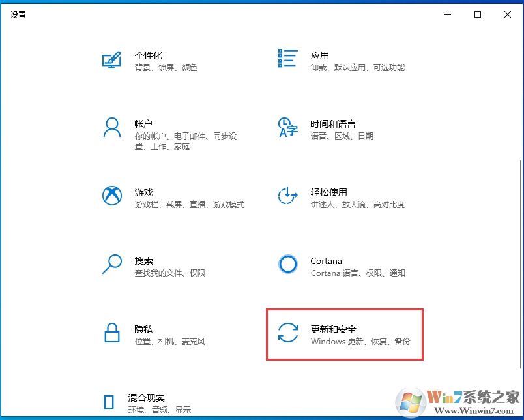
Task: Click the Cortana 语言、权限、通知 description
Action: click(358, 273)
